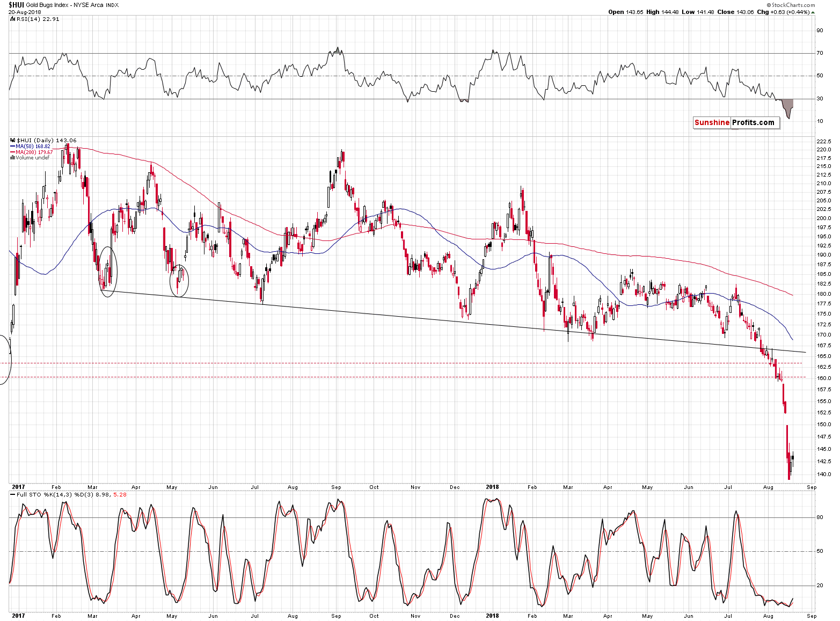Click the price axis label '175.0'
The image size is (840, 621).
click(x=824, y=314)
